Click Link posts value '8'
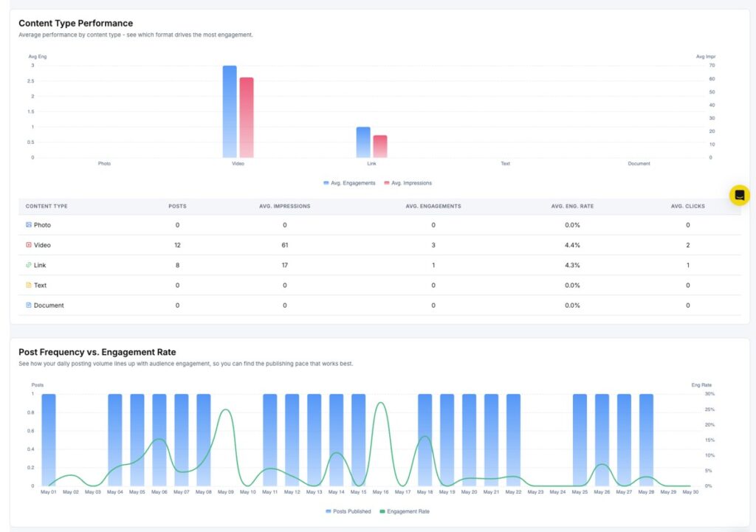The width and height of the screenshot is (756, 532). [177, 265]
